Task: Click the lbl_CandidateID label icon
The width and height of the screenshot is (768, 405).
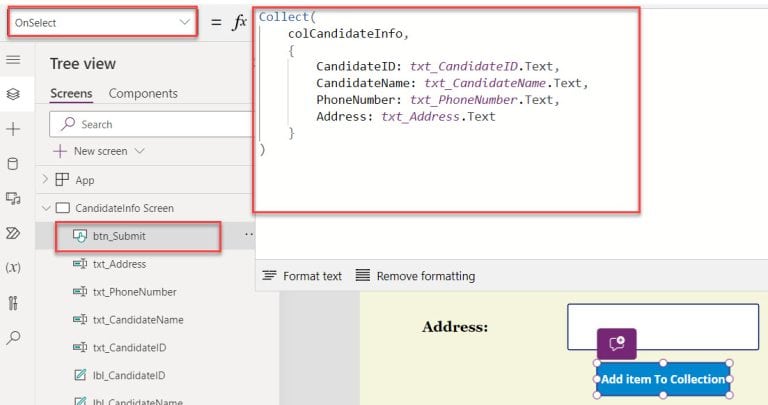Action: tap(80, 376)
